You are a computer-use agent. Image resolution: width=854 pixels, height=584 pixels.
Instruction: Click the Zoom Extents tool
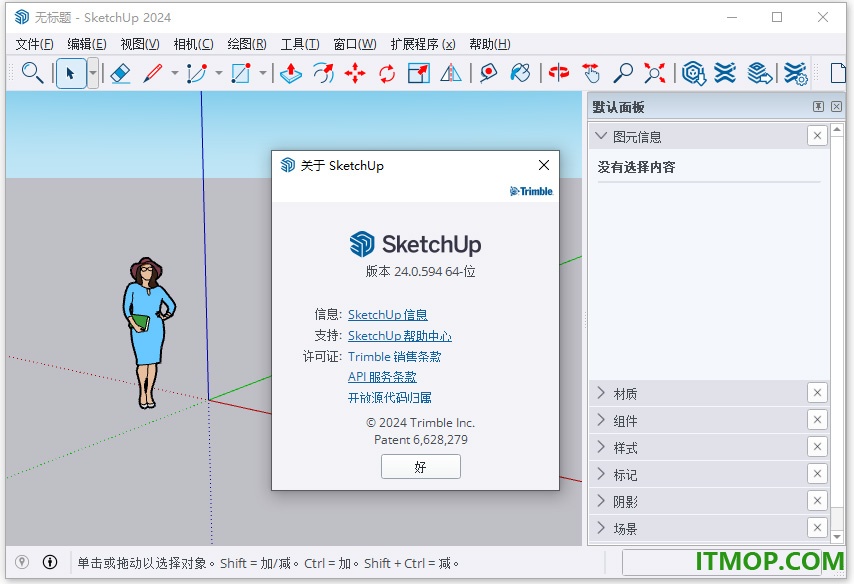click(x=655, y=73)
